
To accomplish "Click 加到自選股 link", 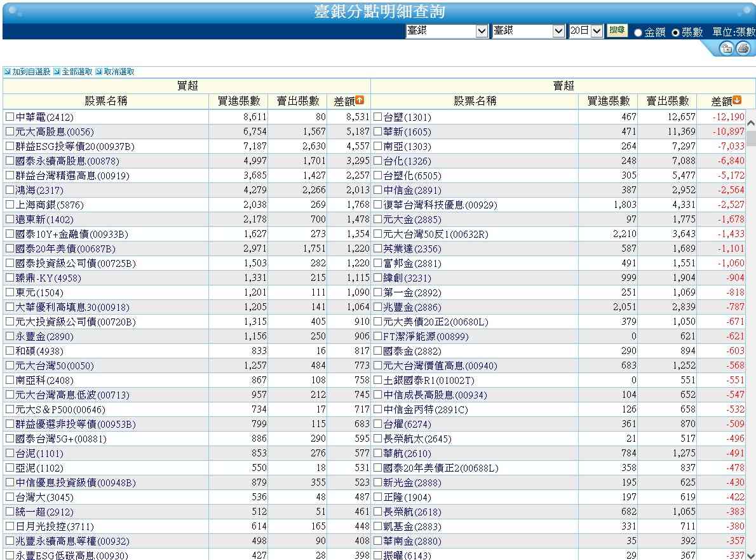I will coord(31,72).
